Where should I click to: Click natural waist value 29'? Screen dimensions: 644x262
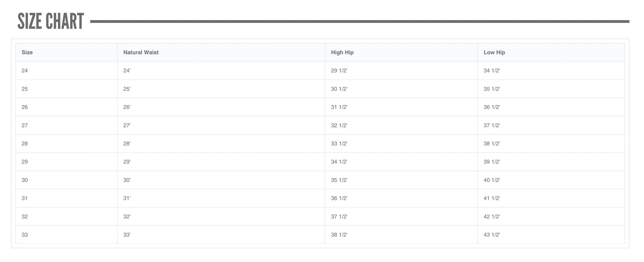[x=127, y=162]
